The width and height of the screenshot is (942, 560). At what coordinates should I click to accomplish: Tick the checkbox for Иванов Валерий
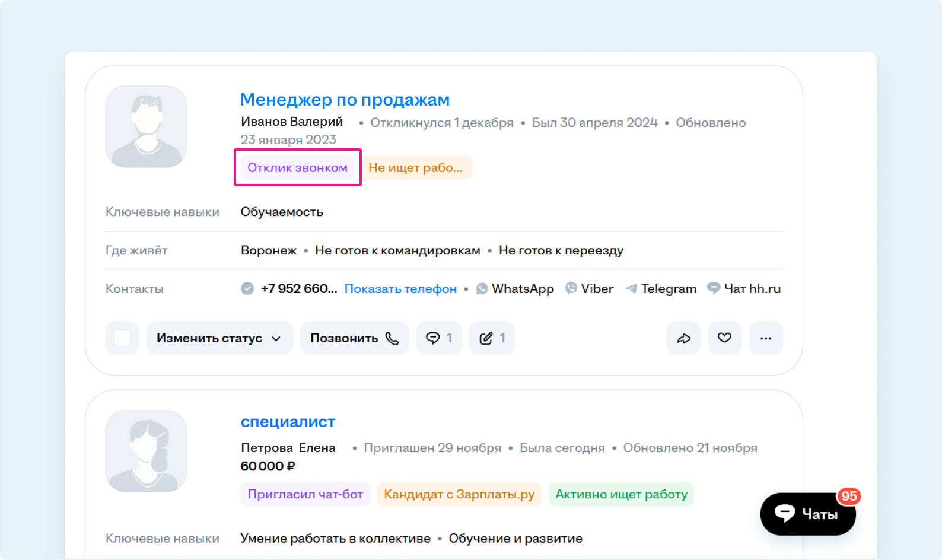[122, 338]
